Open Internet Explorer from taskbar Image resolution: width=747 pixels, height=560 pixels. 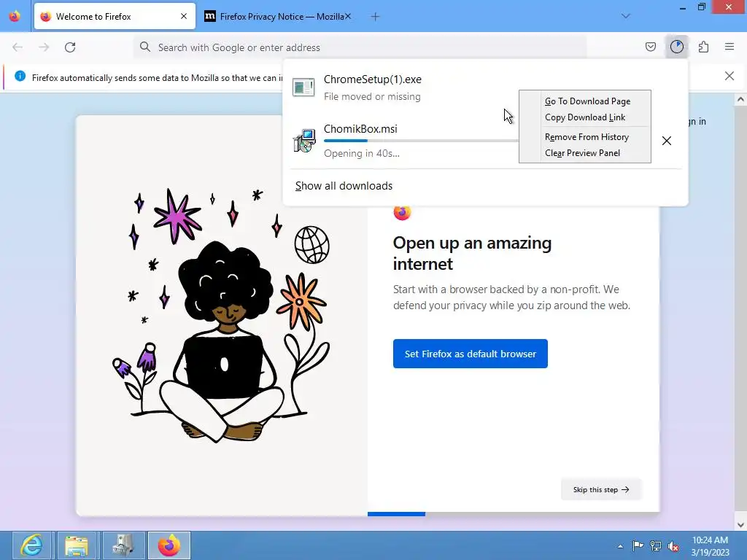[x=32, y=545]
